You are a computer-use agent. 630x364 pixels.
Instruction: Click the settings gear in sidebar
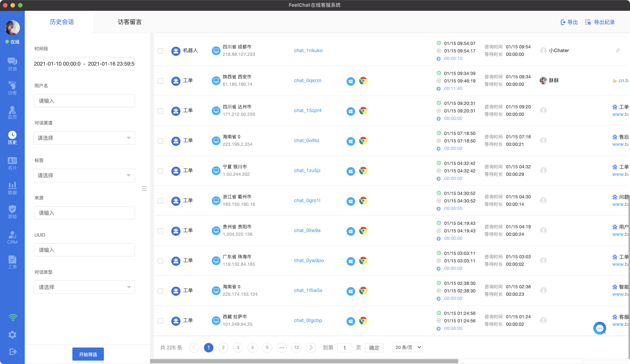pyautogui.click(x=12, y=335)
